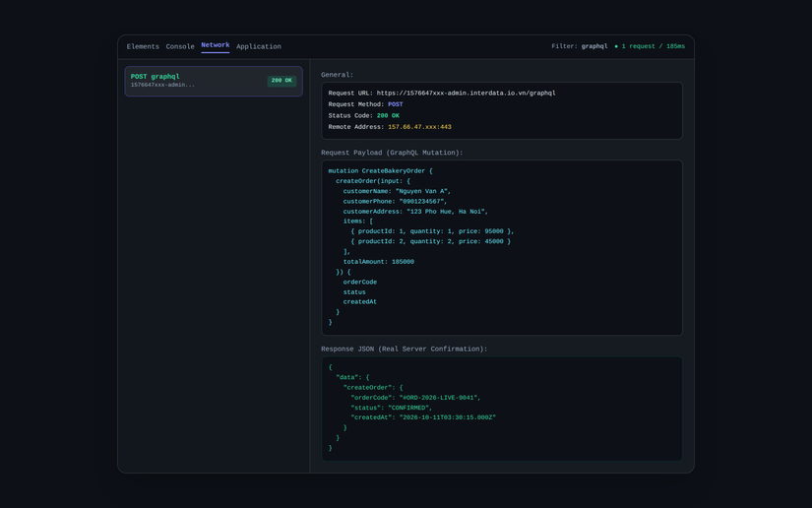This screenshot has height=508, width=812.
Task: Click the totalAmount: 185000 line
Action: tap(379, 262)
